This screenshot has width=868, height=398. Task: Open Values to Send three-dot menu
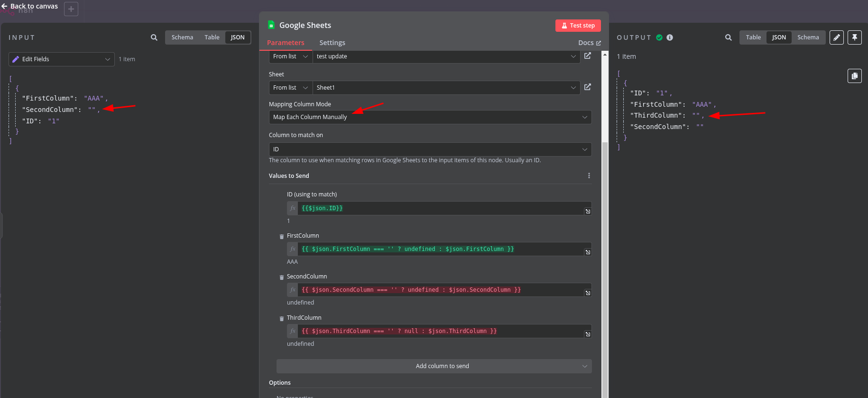click(x=589, y=176)
